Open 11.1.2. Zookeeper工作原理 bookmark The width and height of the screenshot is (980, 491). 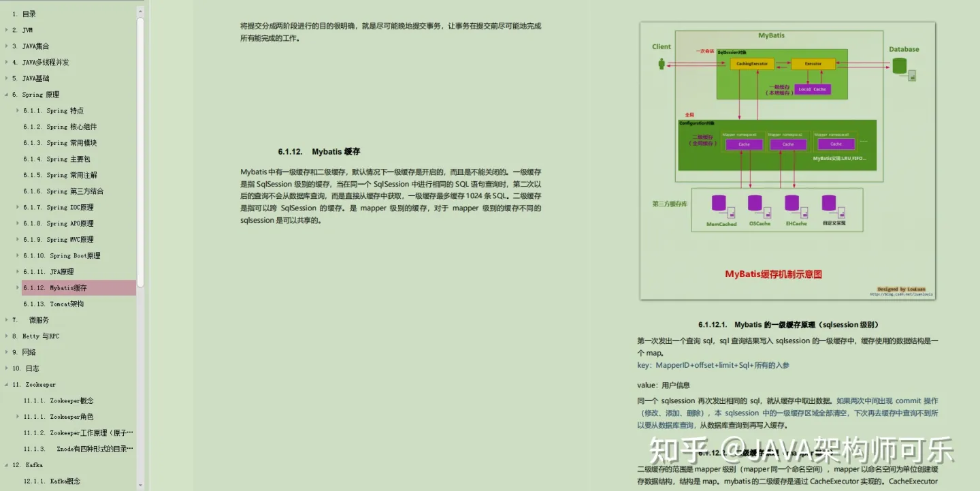tap(78, 432)
